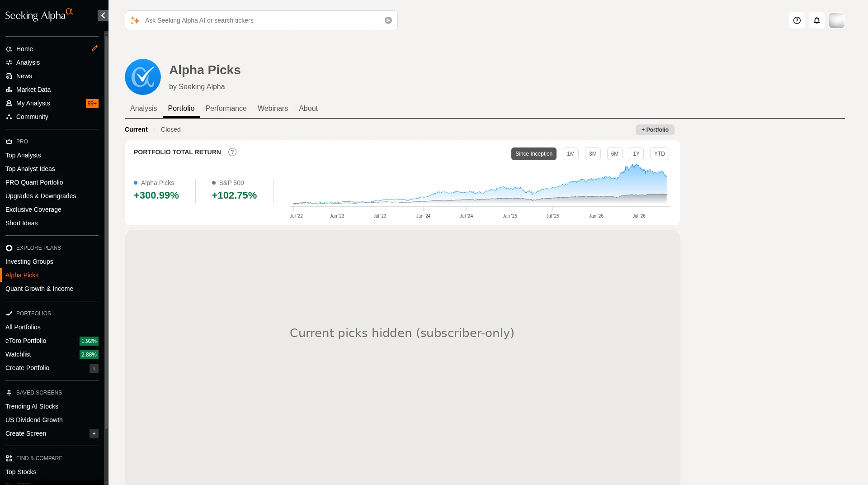Open the user profile avatar
Screen dimensions: 868x485
click(x=837, y=20)
